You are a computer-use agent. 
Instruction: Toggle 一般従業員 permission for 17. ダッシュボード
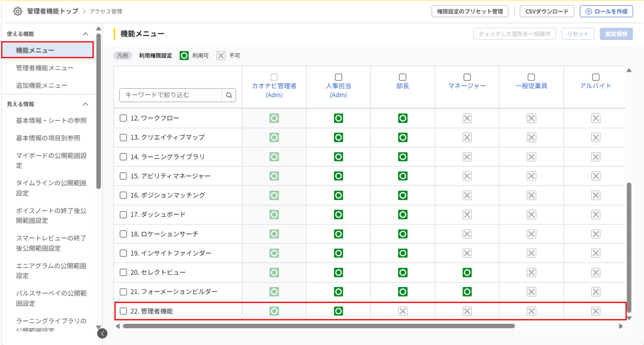pyautogui.click(x=531, y=214)
